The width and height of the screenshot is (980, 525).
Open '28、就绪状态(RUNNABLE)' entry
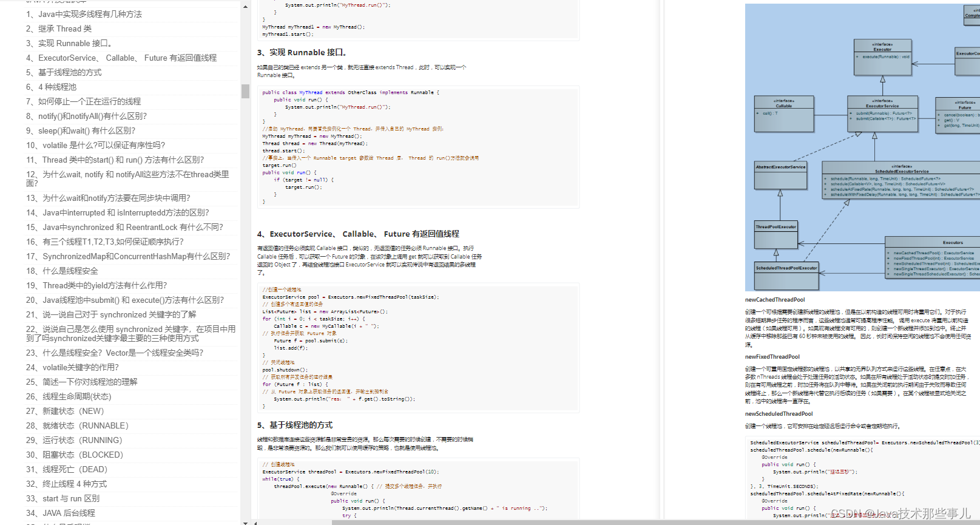[x=77, y=425]
